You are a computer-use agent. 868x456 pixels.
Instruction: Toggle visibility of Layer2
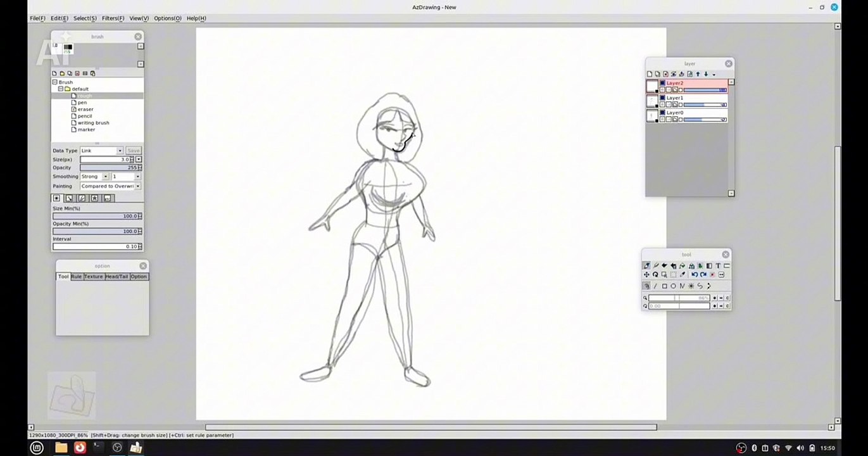663,83
